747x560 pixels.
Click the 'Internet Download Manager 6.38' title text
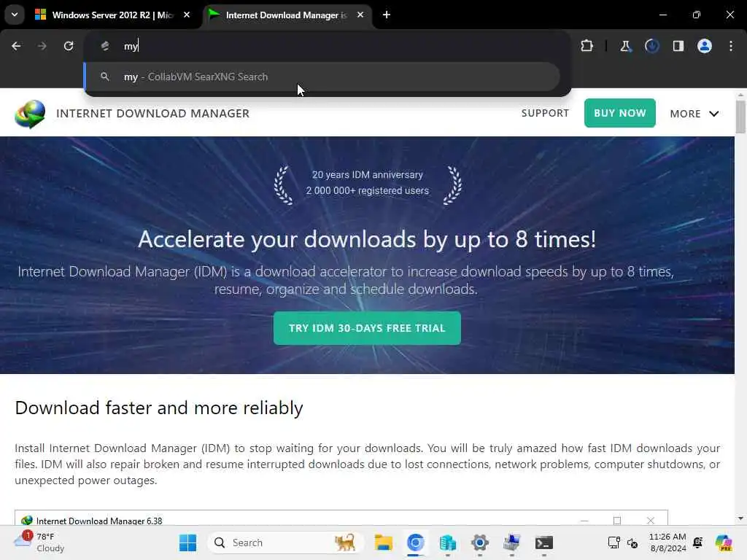tap(99, 521)
